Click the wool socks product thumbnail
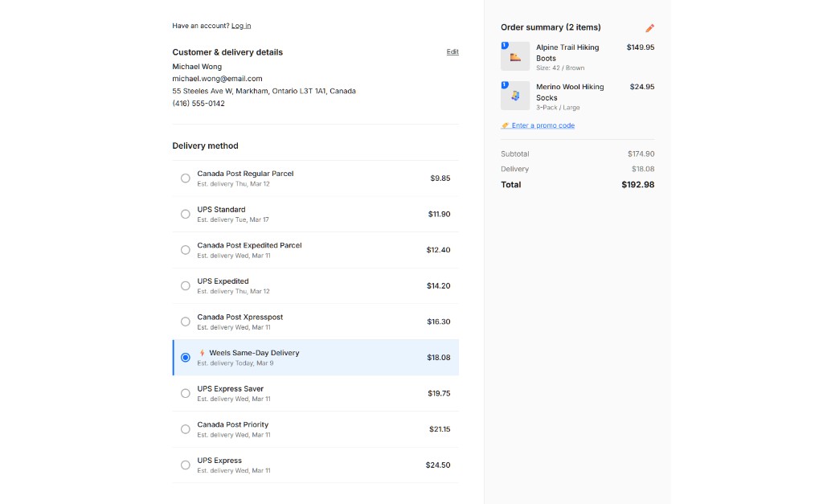Image resolution: width=823 pixels, height=504 pixels. coord(514,95)
